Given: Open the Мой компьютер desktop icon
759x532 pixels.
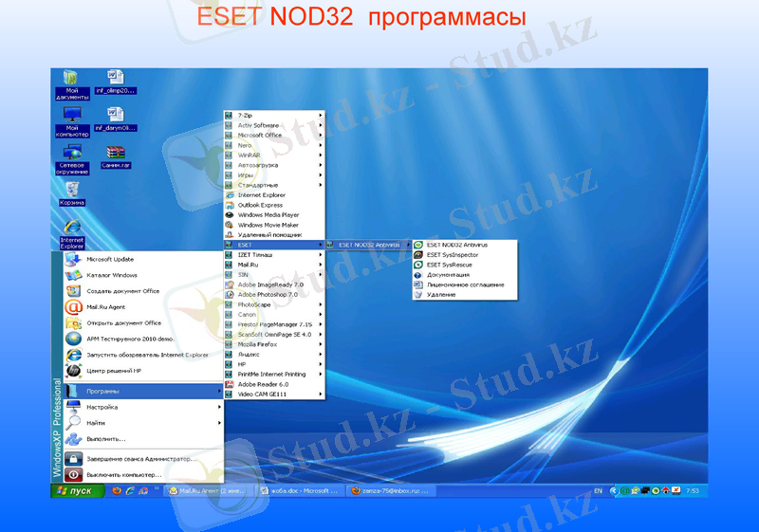Looking at the screenshot, I should pos(72,122).
